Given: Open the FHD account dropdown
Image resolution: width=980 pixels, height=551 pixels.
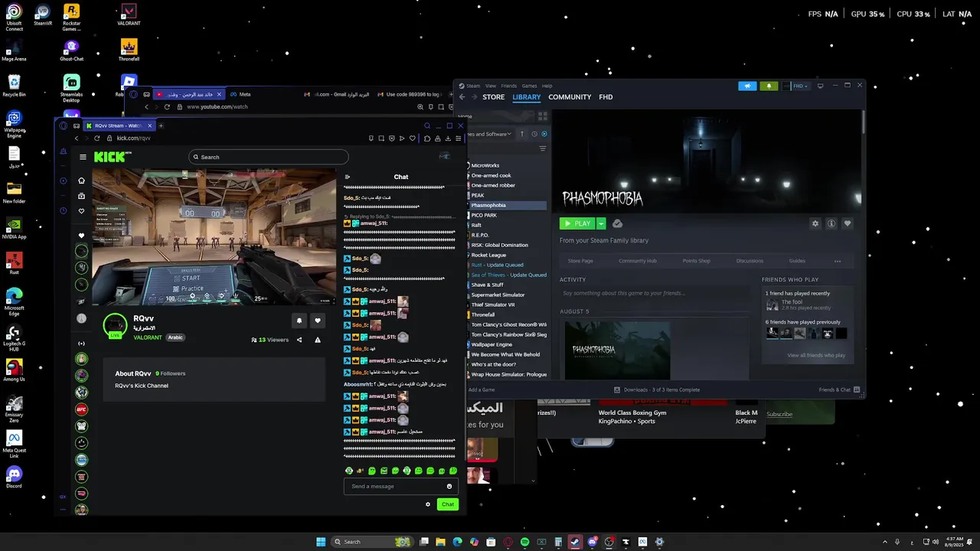Looking at the screenshot, I should tap(796, 86).
